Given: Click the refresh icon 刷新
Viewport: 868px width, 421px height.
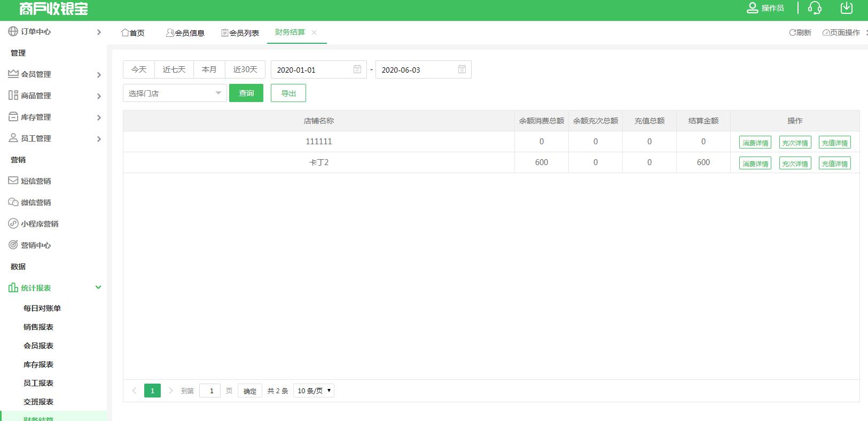Looking at the screenshot, I should 800,33.
